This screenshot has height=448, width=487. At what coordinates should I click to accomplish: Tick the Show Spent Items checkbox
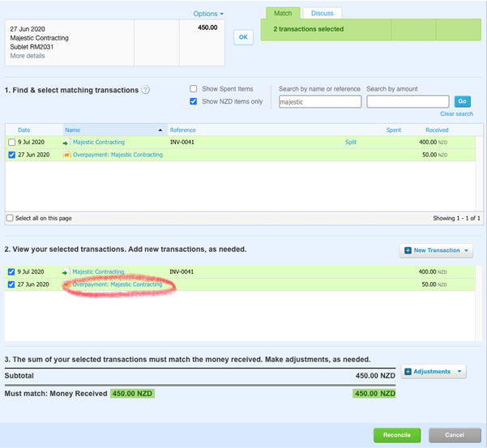click(193, 89)
